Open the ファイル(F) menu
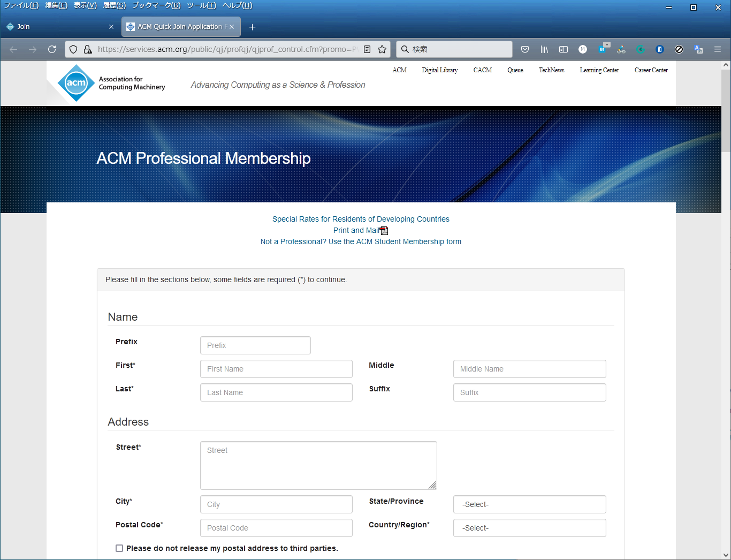This screenshot has height=560, width=731. (21, 5)
